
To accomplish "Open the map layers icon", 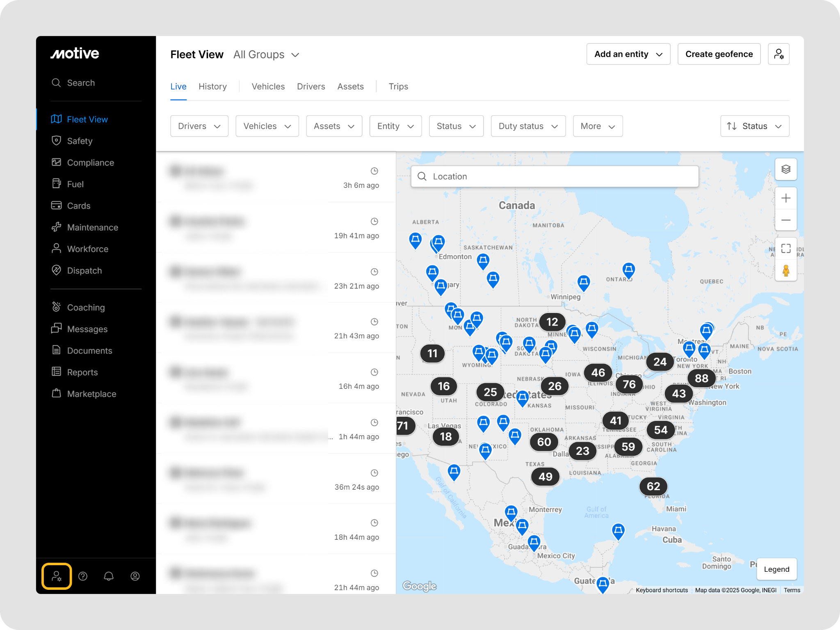I will [x=785, y=169].
